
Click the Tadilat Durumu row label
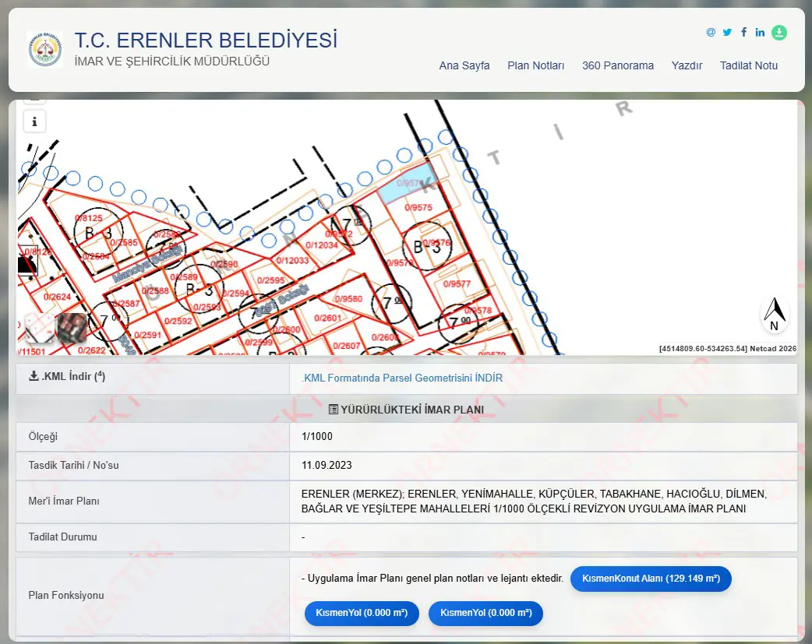click(62, 537)
